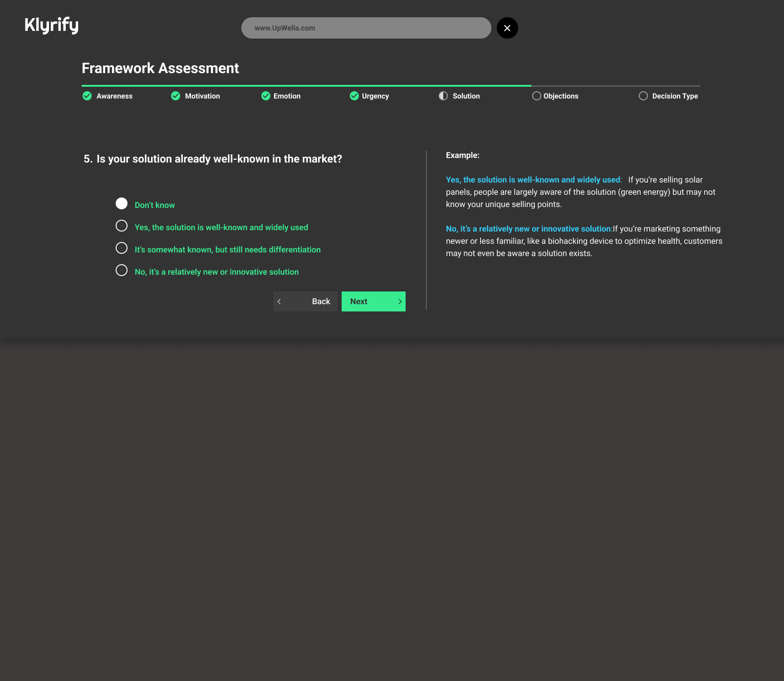The height and width of the screenshot is (681, 784).
Task: Click the empty Objections step circle icon
Action: coord(537,96)
